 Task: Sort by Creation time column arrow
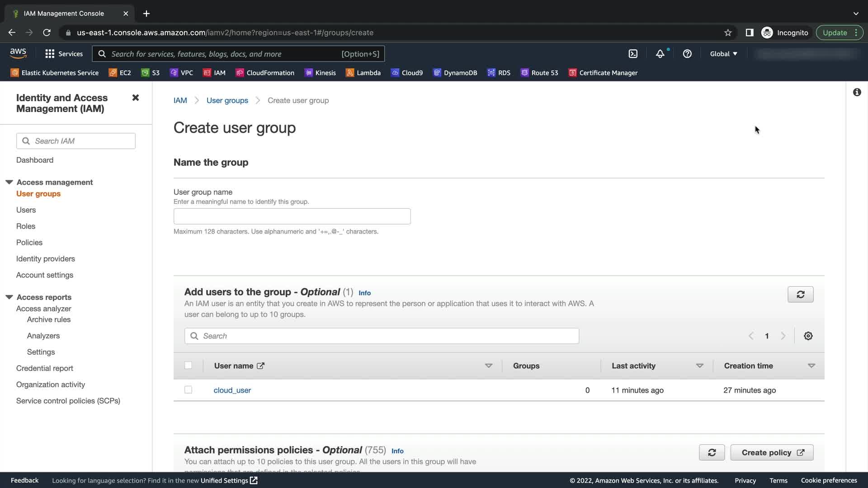click(811, 366)
